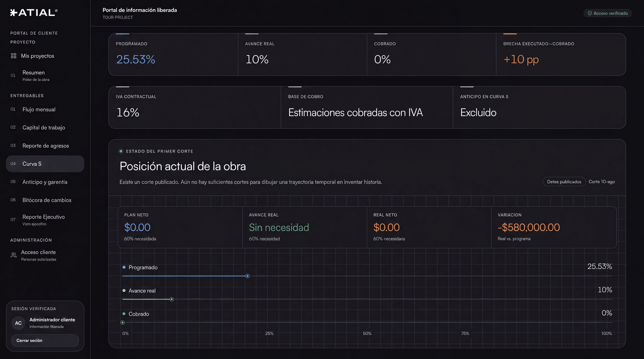The width and height of the screenshot is (644, 359).
Task: Click the Real neto $0.00 value
Action: (x=386, y=227)
